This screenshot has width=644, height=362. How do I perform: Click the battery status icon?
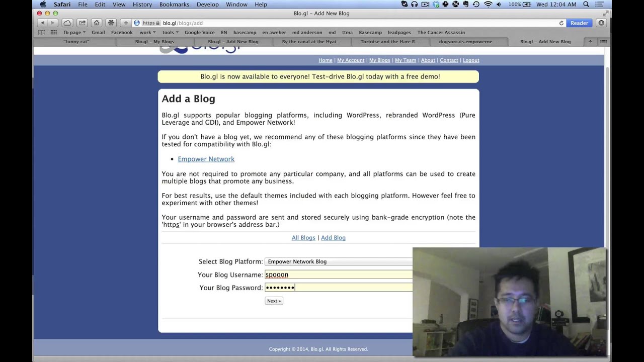click(x=527, y=5)
